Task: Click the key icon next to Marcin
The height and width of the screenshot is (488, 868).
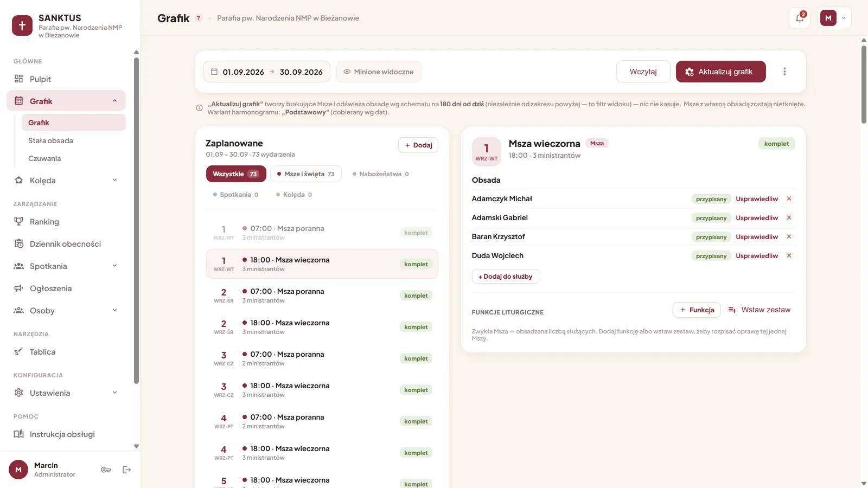Action: [x=106, y=470]
